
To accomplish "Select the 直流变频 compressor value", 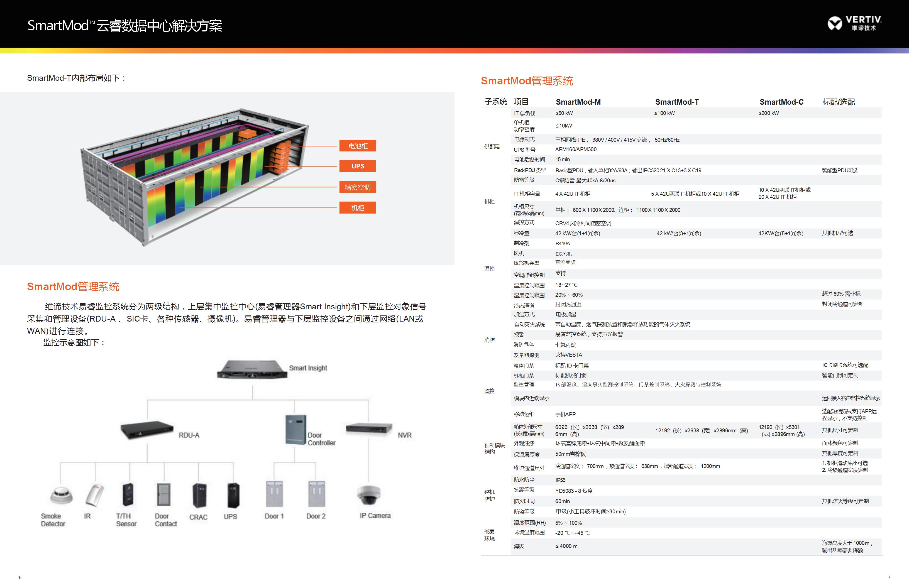I will click(x=565, y=262).
